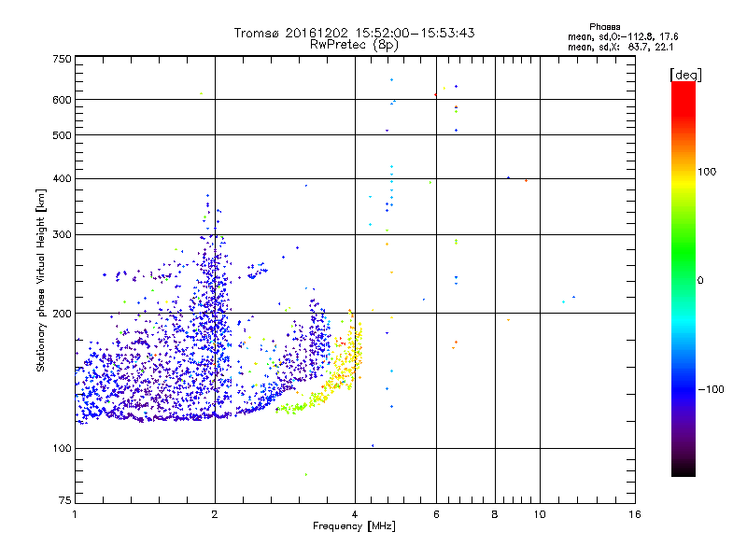Click the 'RwPretec (8p)' subtitle
Screen dimensions: 747x560
354,45
